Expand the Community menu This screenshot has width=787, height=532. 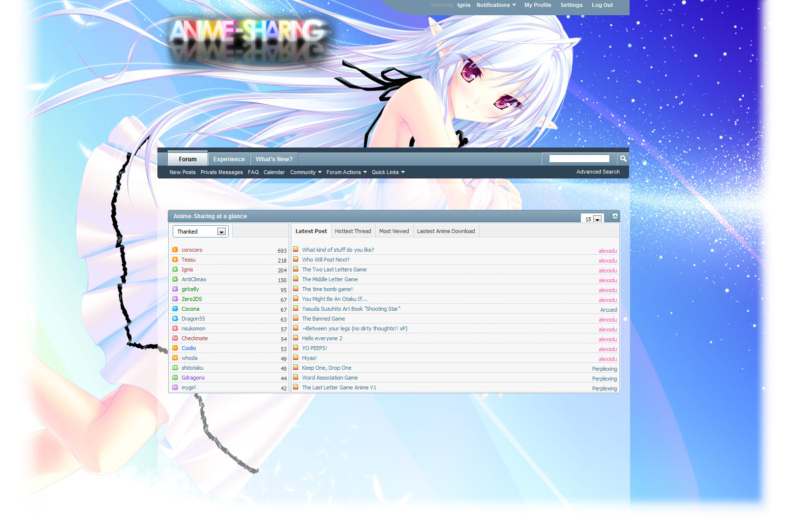305,172
